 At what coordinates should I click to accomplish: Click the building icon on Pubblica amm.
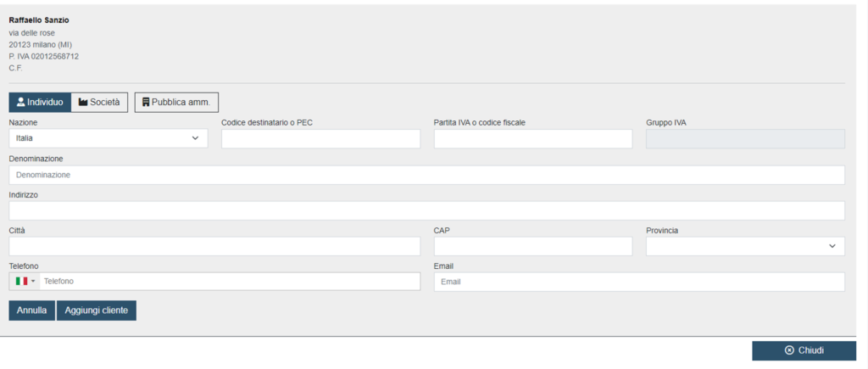[x=146, y=103]
